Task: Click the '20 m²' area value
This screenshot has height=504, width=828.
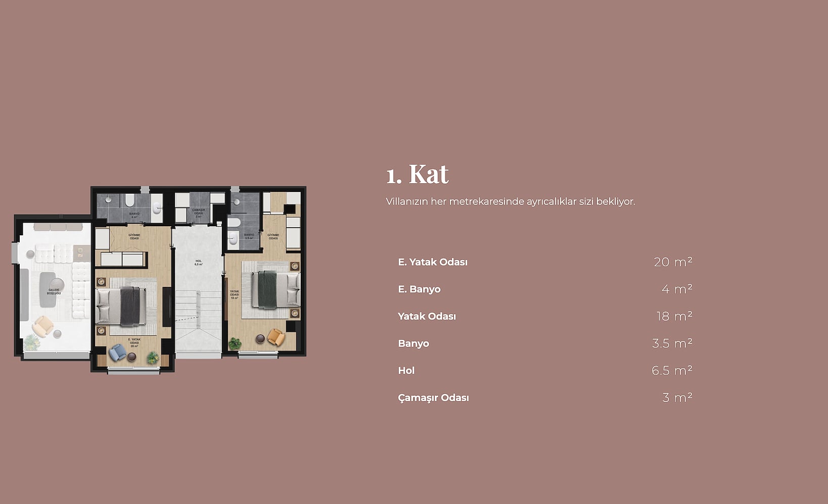Action: click(x=673, y=262)
